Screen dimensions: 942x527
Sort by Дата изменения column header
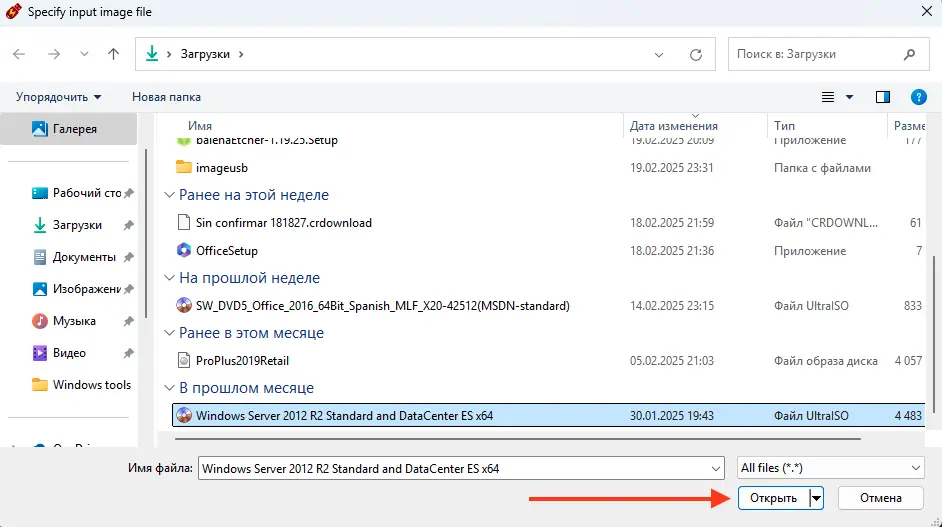click(x=673, y=126)
